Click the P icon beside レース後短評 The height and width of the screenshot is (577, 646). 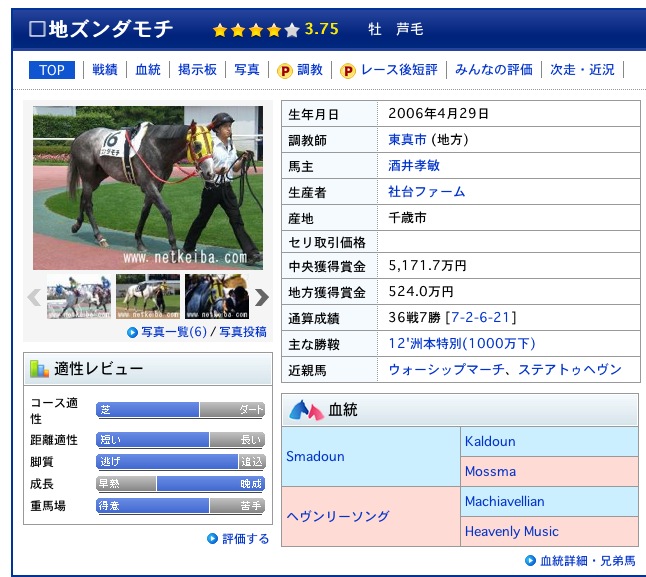(347, 70)
